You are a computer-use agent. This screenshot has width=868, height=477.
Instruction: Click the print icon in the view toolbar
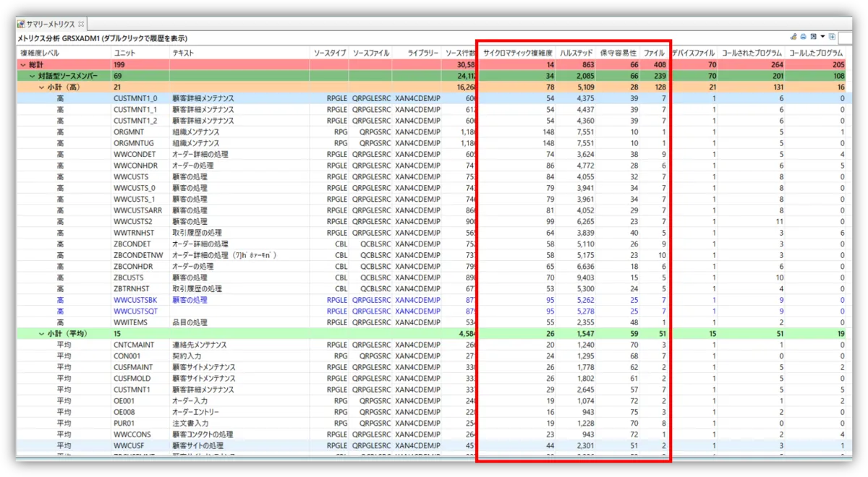point(803,37)
